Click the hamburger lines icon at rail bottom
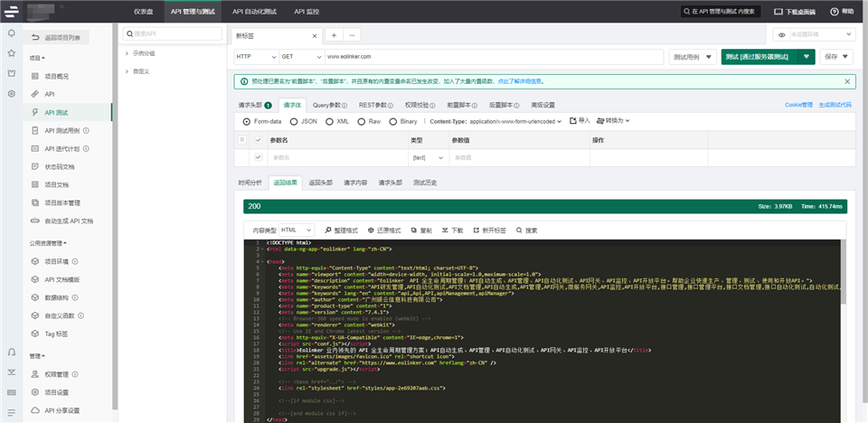Viewport: 868px width, 423px height. tap(11, 412)
